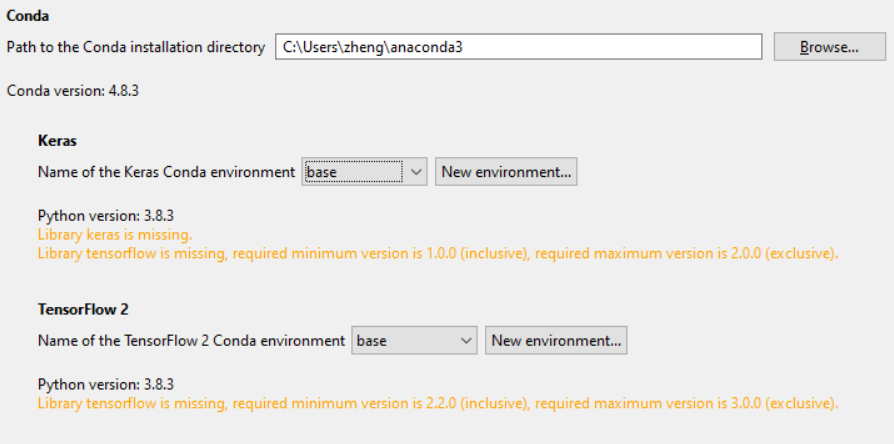This screenshot has height=444, width=894.
Task: Click the 'Library keras is missing' warning
Action: (x=115, y=234)
